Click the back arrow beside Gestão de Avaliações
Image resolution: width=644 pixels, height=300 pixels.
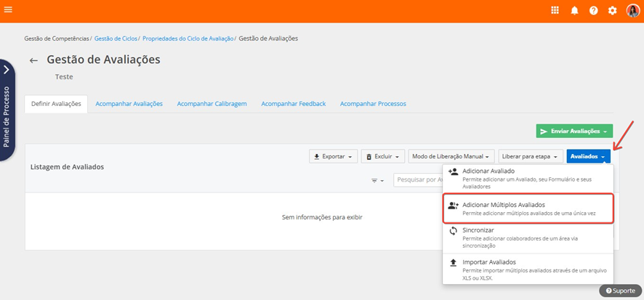click(33, 61)
